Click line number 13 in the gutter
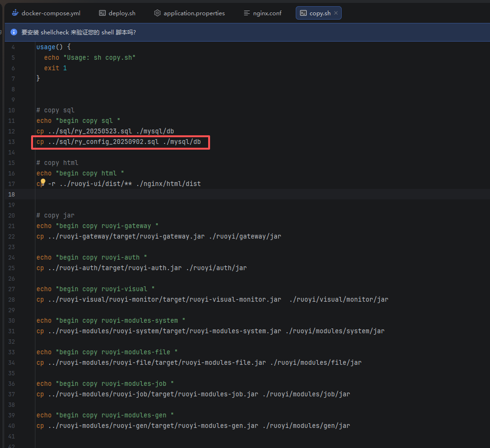This screenshot has width=490, height=448. 11,142
